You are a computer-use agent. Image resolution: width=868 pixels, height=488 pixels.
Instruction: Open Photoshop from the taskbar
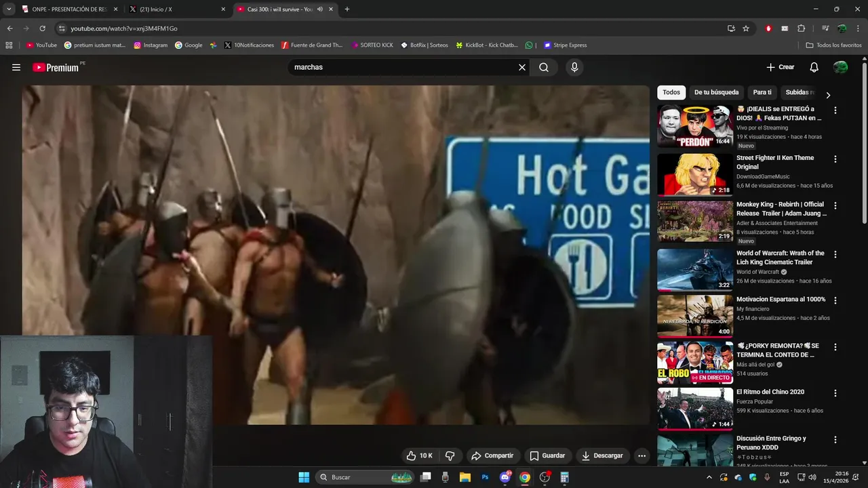(x=485, y=477)
